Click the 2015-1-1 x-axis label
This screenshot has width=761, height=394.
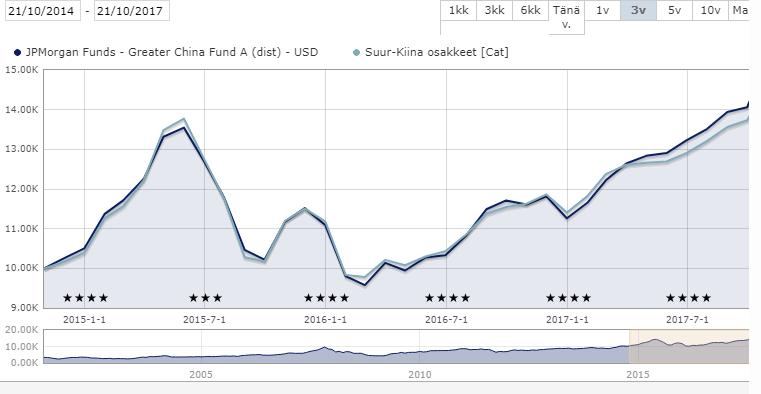pos(84,320)
